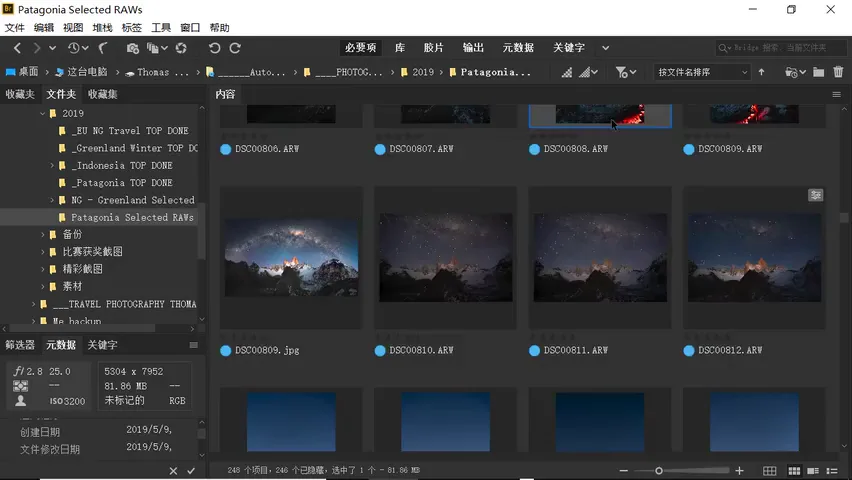852x480 pixels.
Task: Switch to 元数据 workspace
Action: pyautogui.click(x=518, y=48)
